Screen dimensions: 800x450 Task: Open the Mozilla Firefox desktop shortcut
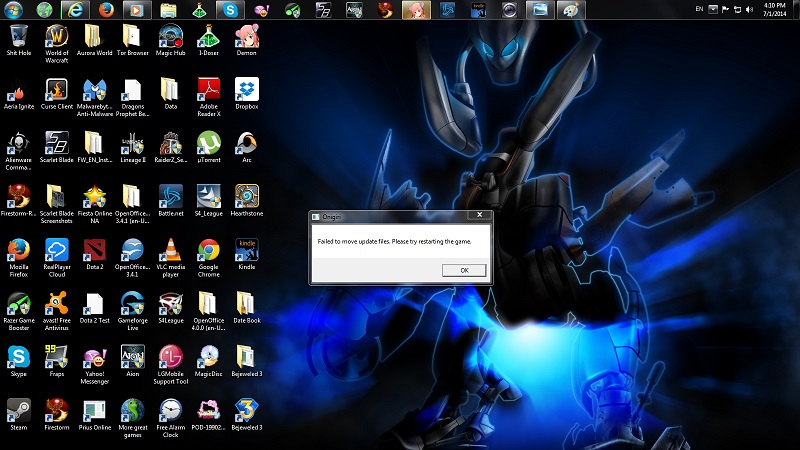coord(19,258)
